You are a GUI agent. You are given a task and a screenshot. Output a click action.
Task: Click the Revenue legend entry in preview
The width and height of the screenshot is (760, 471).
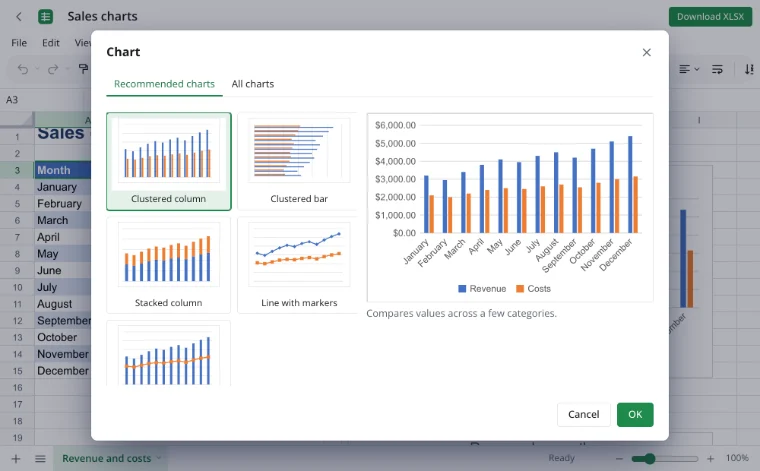point(482,289)
